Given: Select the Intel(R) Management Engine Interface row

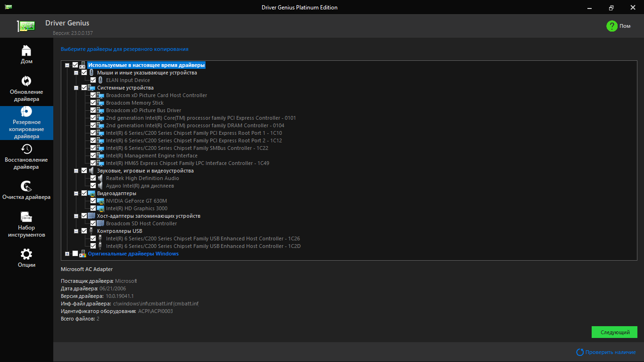Looking at the screenshot, I should (152, 156).
